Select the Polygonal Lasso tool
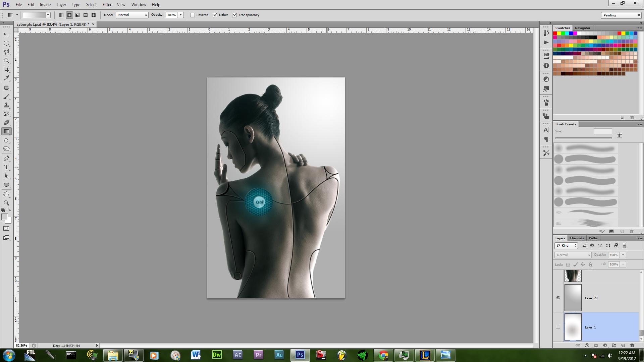Image resolution: width=644 pixels, height=362 pixels. pos(6,52)
